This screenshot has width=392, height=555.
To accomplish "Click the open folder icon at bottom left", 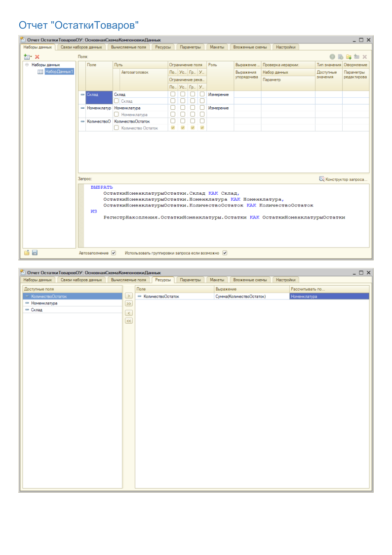I will tap(28, 253).
